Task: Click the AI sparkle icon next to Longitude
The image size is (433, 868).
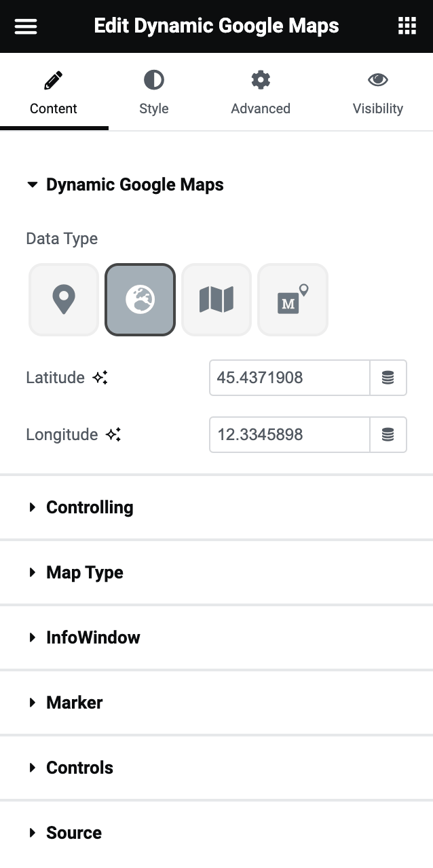Action: tap(112, 435)
